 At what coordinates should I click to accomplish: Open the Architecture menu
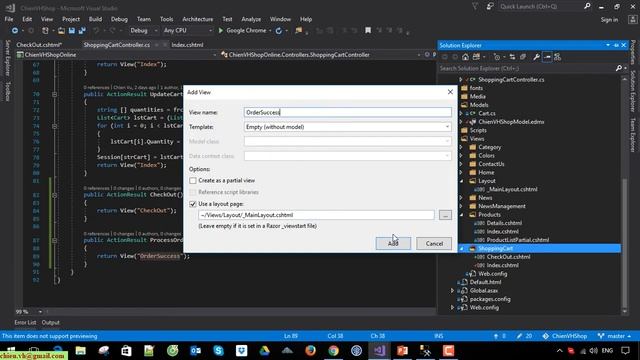(x=198, y=19)
